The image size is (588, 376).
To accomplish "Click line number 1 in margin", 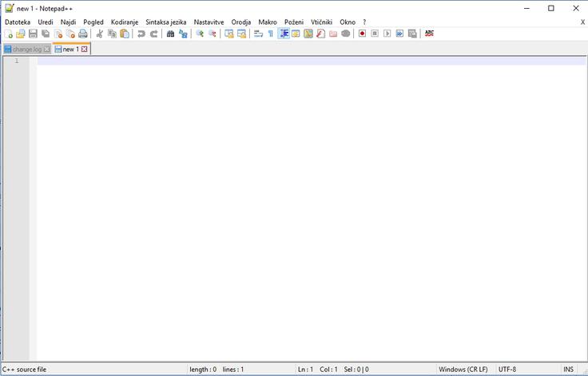I will coord(17,61).
